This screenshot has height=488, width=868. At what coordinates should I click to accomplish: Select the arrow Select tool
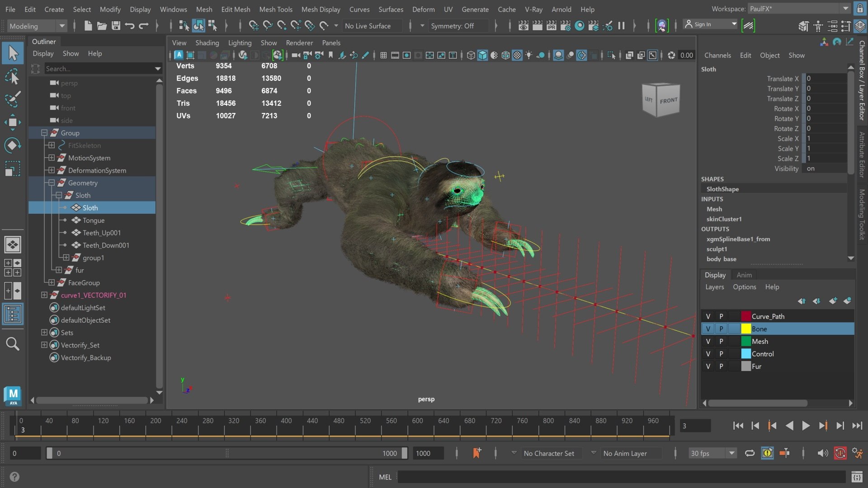point(13,53)
